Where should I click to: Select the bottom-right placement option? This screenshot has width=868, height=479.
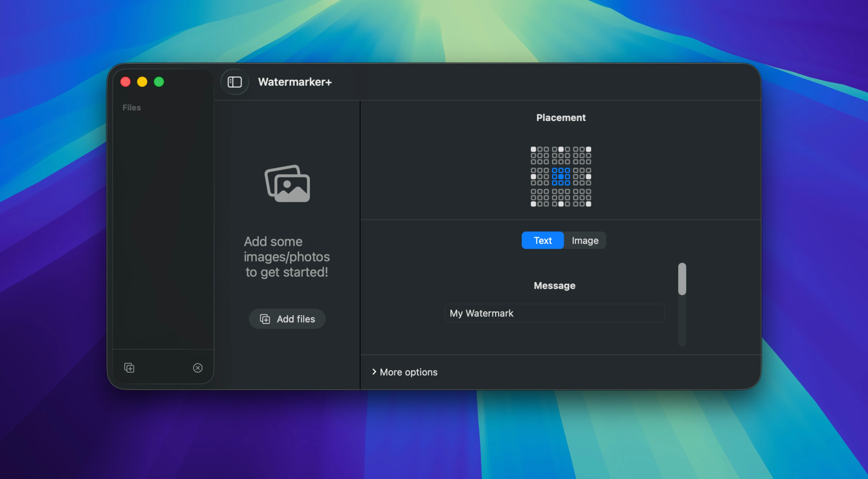click(x=582, y=198)
